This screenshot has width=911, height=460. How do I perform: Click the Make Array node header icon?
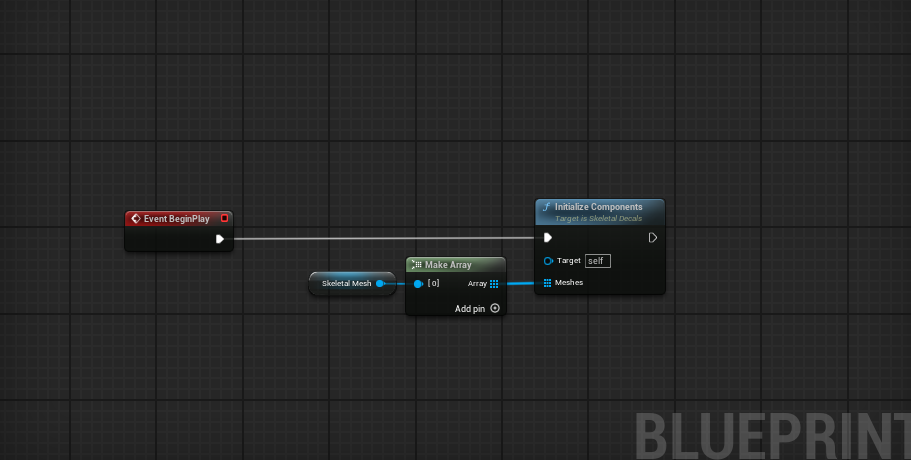416,265
